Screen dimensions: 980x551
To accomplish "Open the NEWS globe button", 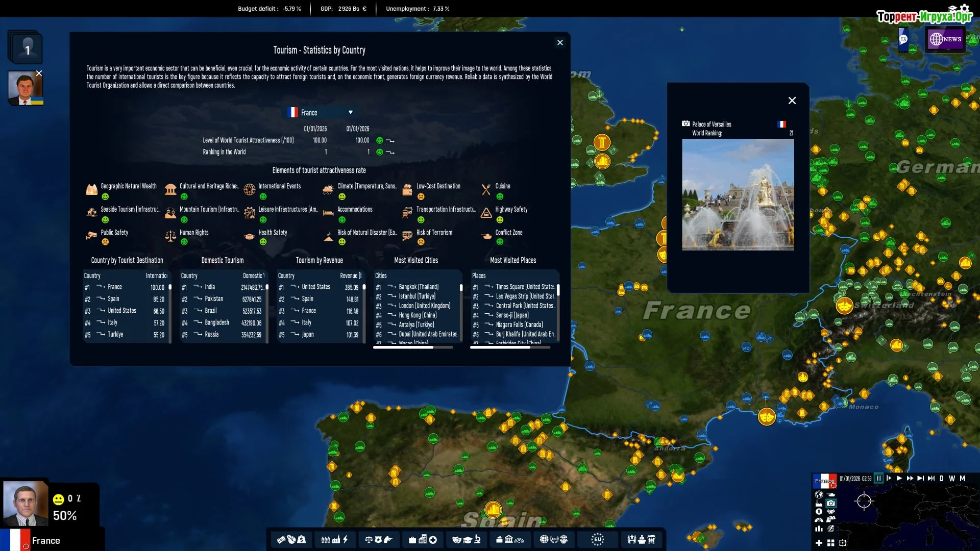I will click(945, 39).
